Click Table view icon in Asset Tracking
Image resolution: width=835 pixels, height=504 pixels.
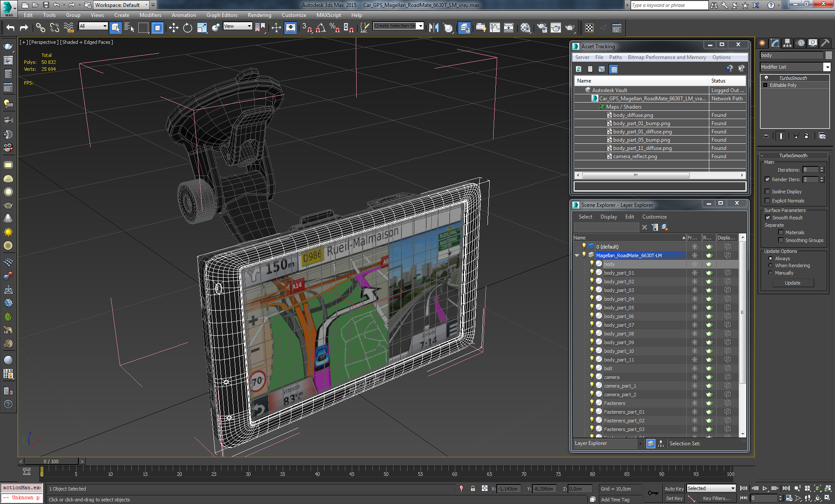coord(614,69)
